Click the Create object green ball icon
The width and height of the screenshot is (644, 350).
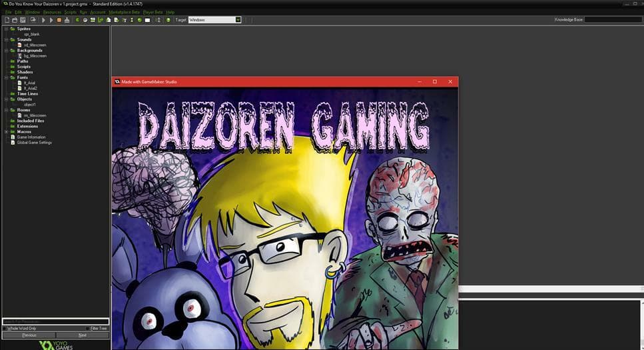click(139, 20)
